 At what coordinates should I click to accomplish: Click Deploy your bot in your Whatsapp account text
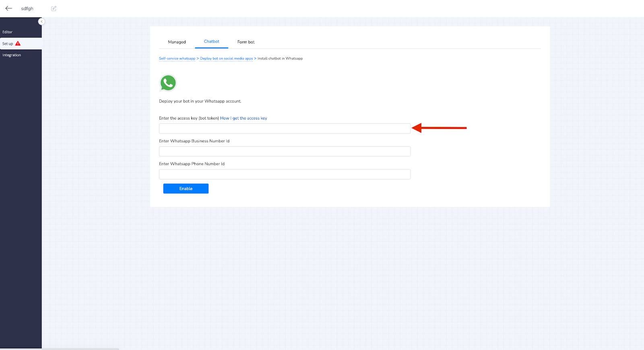[200, 101]
